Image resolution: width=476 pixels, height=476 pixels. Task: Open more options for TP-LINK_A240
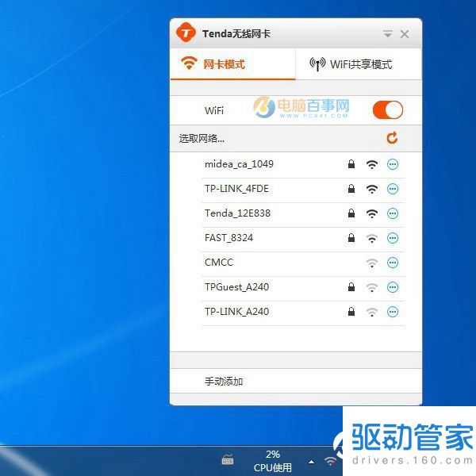[393, 312]
